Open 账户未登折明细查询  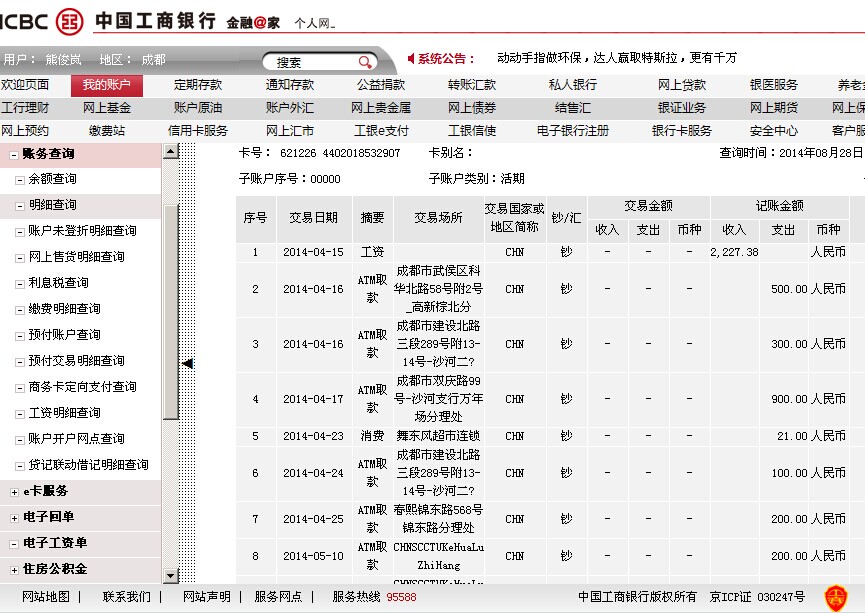[x=82, y=231]
